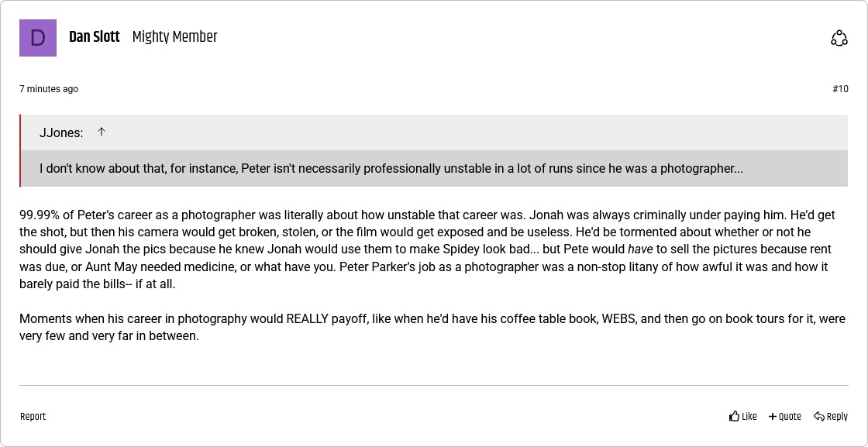Viewport: 868px width, 447px height.
Task: Click the italicized word 'have' in the post
Action: (639, 249)
